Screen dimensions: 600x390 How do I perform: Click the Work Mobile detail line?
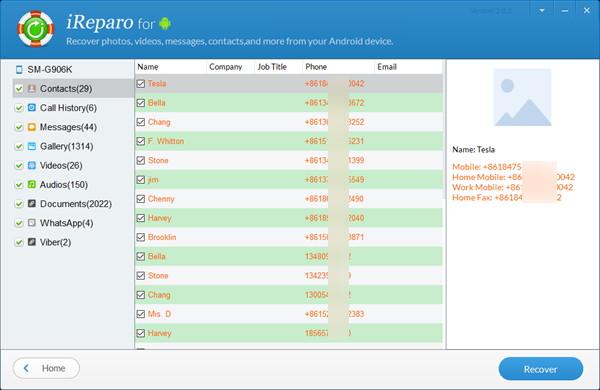click(x=512, y=187)
